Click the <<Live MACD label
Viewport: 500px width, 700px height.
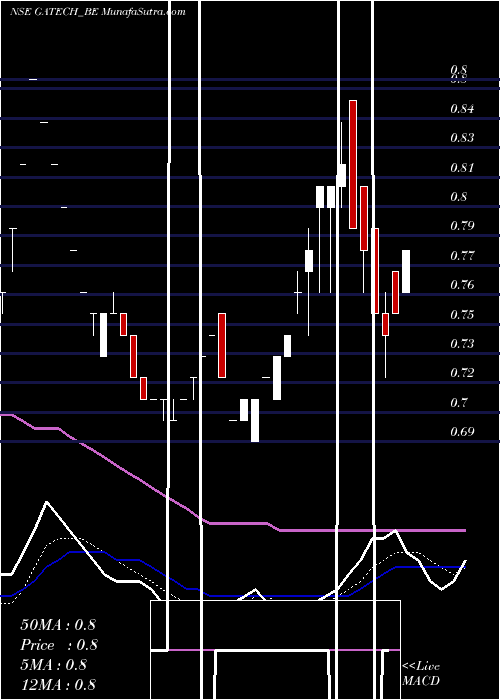point(421,673)
